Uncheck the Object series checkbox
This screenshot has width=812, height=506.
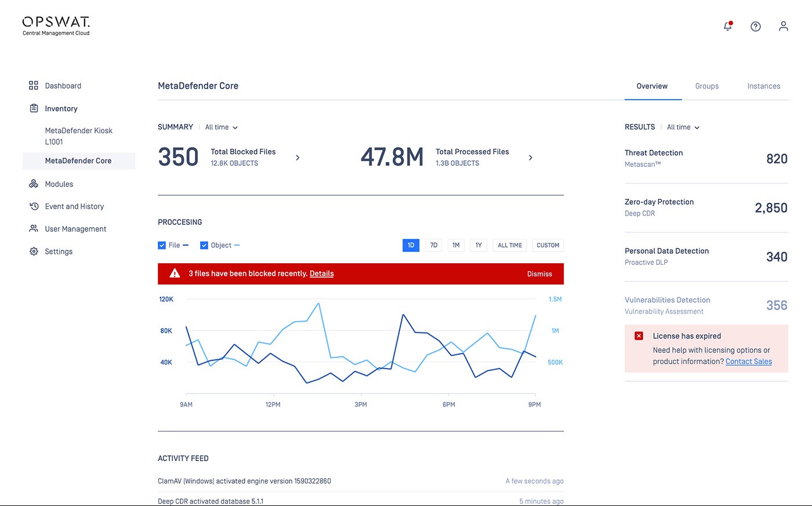[x=204, y=245]
